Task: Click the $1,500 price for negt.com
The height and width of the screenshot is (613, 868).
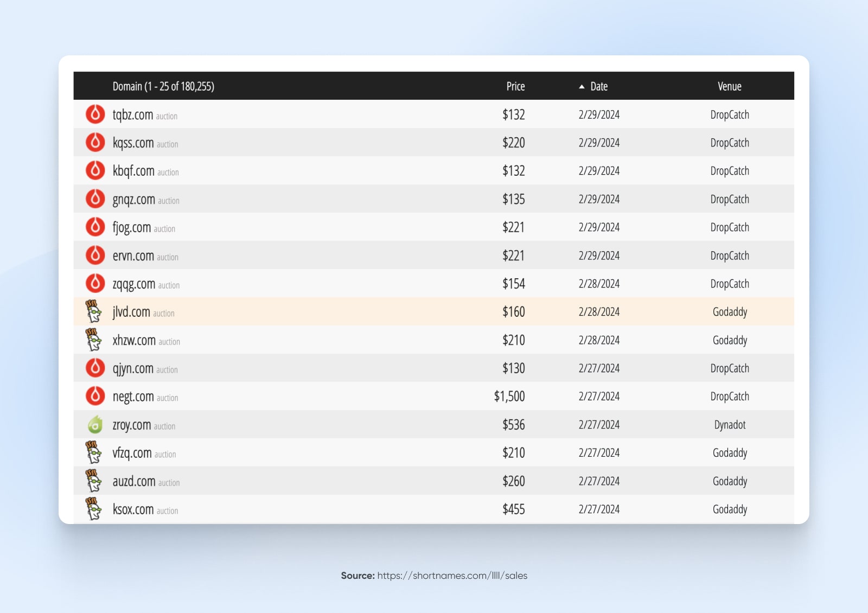Action: coord(509,396)
